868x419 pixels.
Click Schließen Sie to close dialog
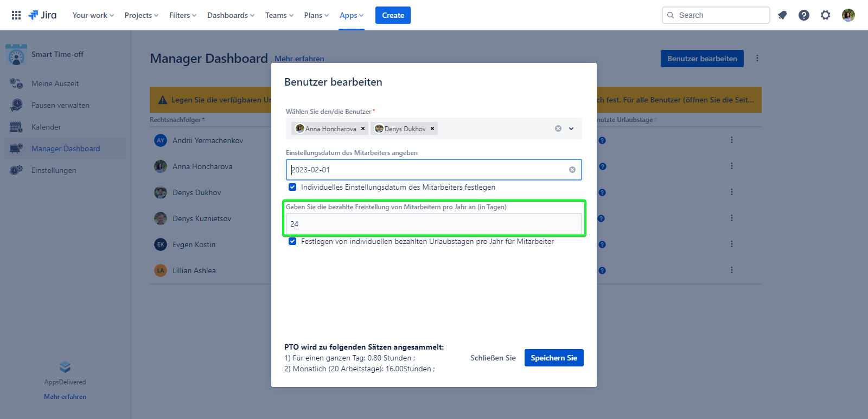pos(493,358)
